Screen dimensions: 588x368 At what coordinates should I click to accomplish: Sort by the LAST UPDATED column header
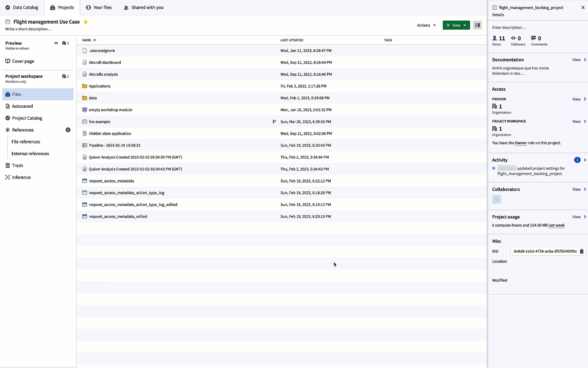coord(292,40)
